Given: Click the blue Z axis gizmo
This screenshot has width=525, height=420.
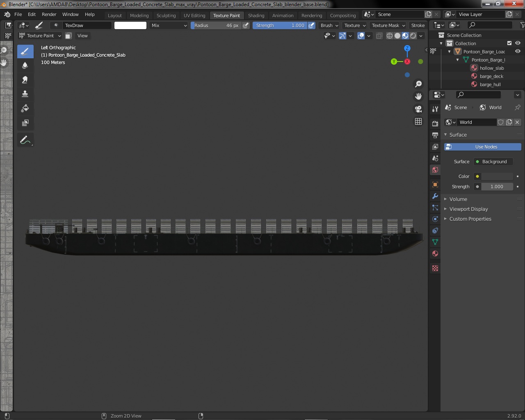Looking at the screenshot, I should coord(407,48).
